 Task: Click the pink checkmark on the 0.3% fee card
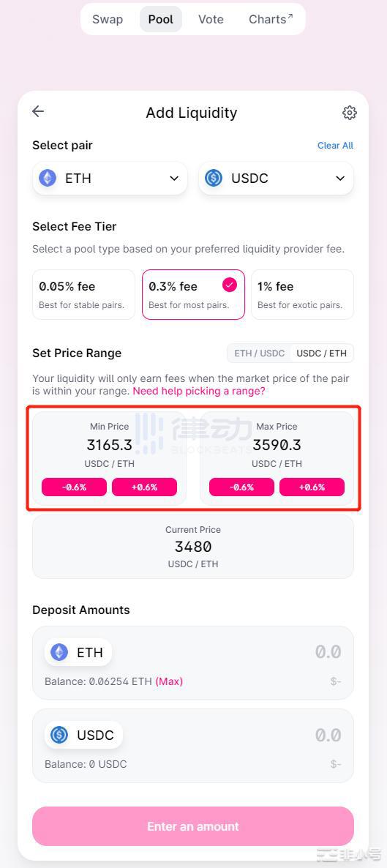tap(229, 285)
